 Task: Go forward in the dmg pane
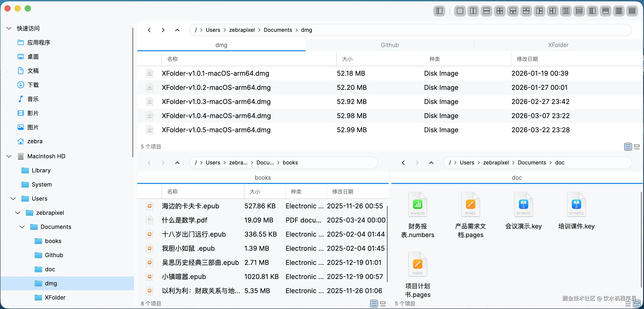click(x=163, y=30)
